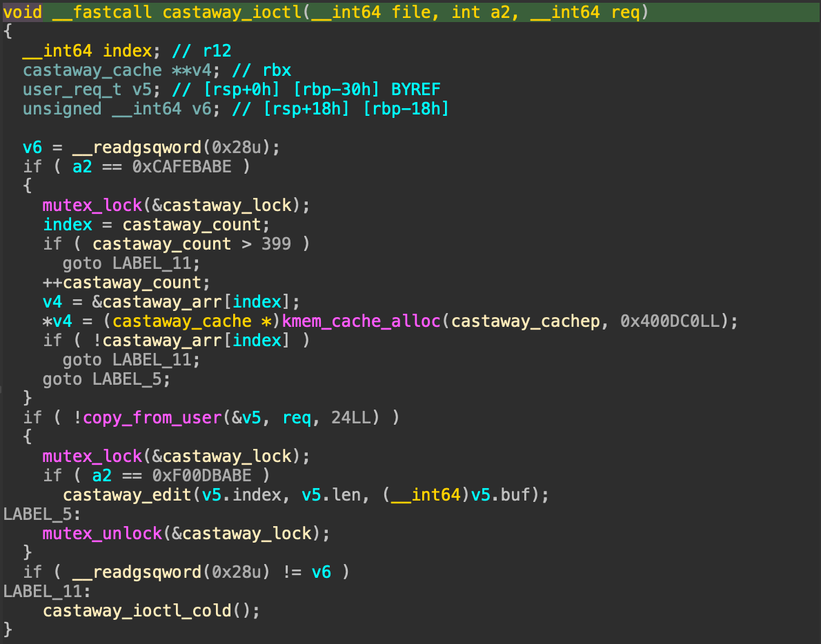This screenshot has height=644, width=821.
Task: Click the castaway_ioctl_cold function call
Action: (137, 610)
